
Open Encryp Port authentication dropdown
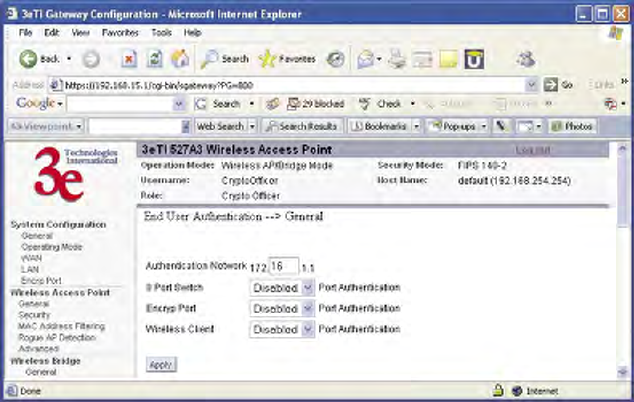click(308, 309)
